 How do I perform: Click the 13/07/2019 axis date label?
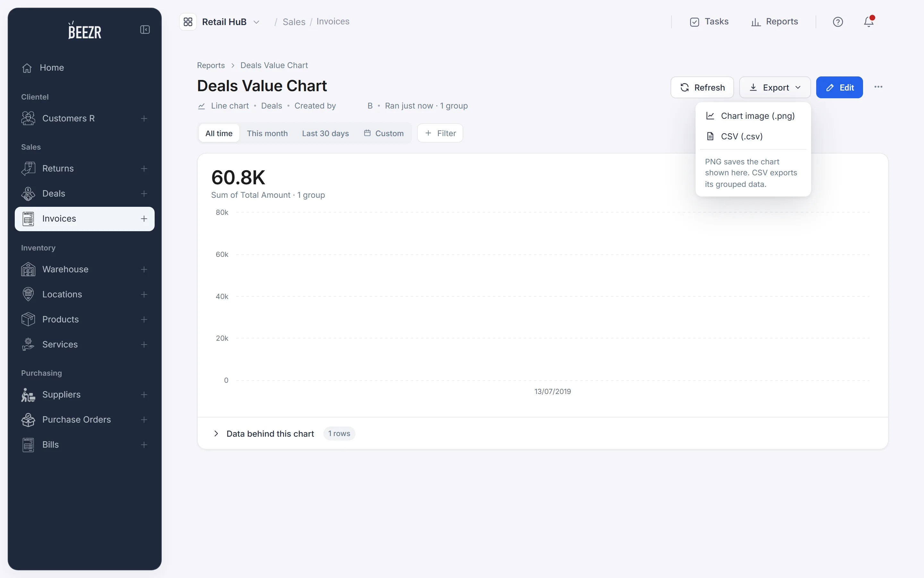point(552,391)
